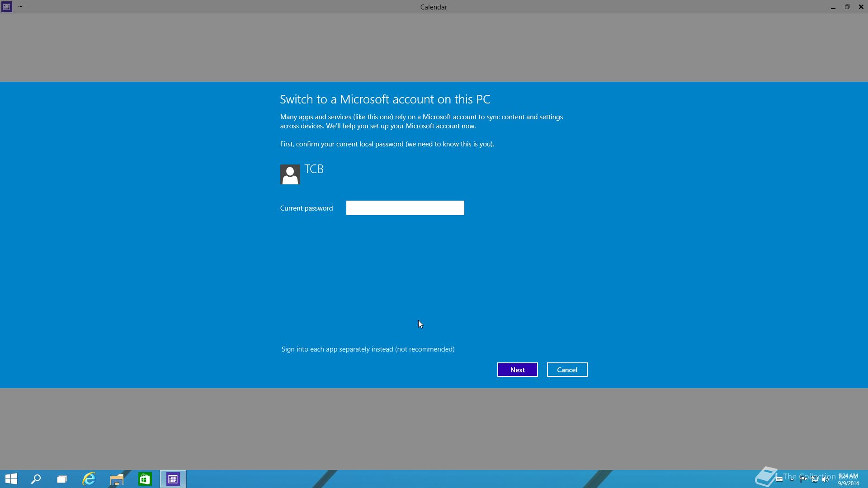
Task: Open the Action Center flag icon
Action: (803, 479)
